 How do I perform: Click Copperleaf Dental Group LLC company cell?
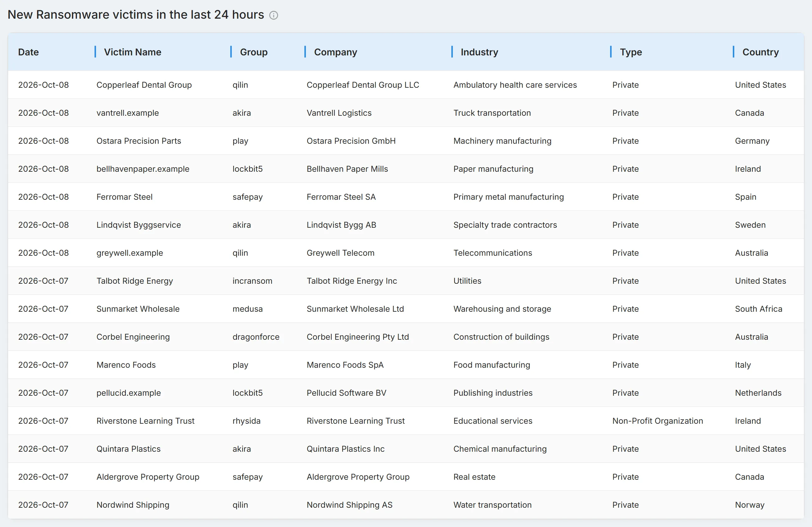click(363, 85)
